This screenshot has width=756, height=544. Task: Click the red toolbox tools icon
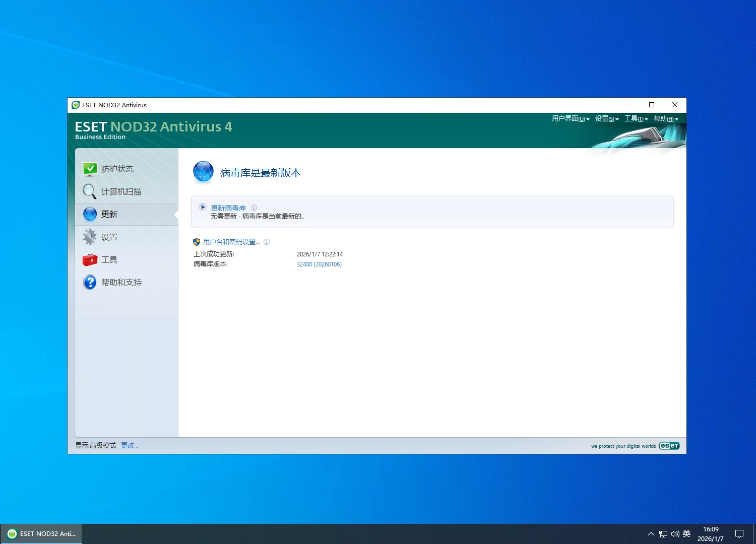click(90, 260)
